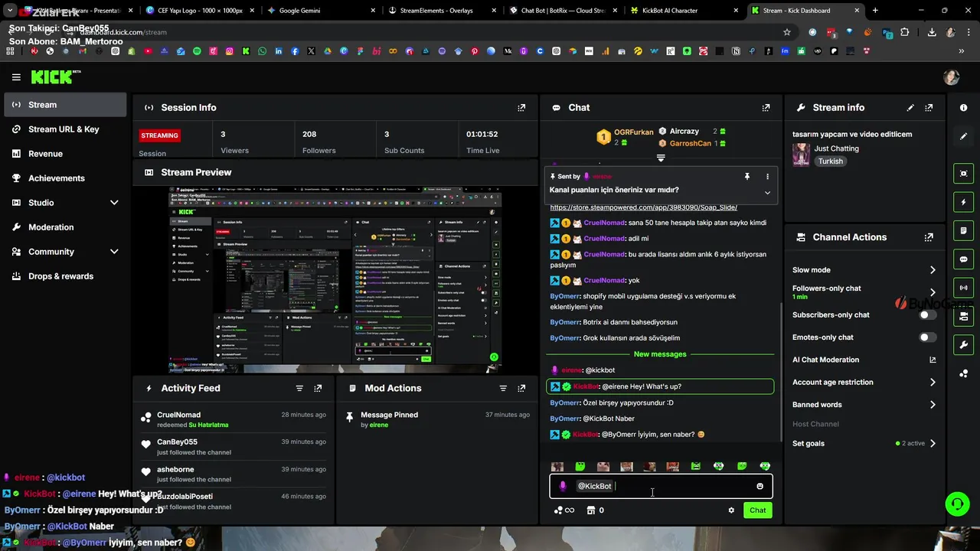Click the lightning bolt icon in right toolbar
Image resolution: width=980 pixels, height=551 pixels.
tap(963, 202)
